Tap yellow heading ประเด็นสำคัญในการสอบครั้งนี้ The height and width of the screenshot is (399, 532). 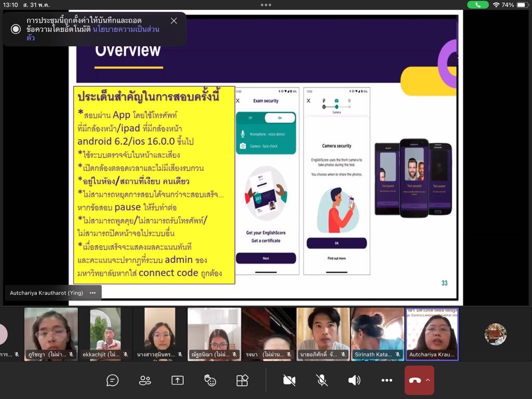click(149, 96)
